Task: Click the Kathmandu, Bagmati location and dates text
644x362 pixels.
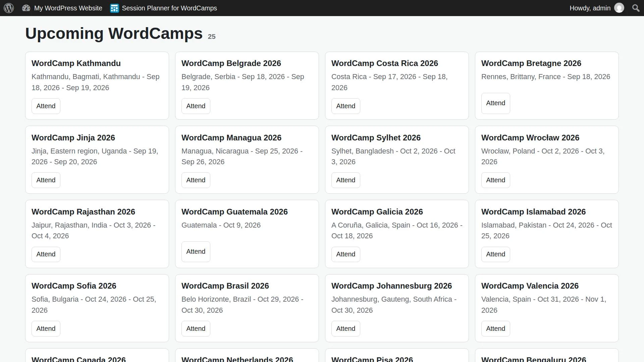Action: [96, 82]
